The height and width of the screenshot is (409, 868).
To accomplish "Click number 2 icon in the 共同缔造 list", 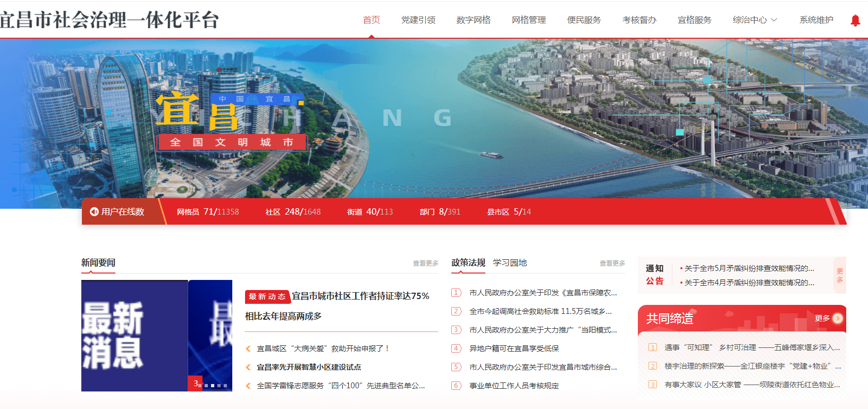I will 652,366.
